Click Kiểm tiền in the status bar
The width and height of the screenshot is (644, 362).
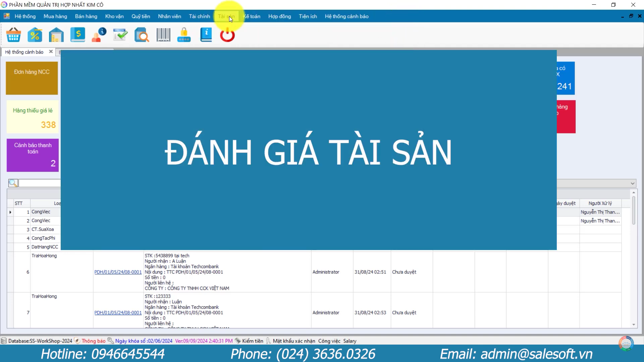[253, 341]
